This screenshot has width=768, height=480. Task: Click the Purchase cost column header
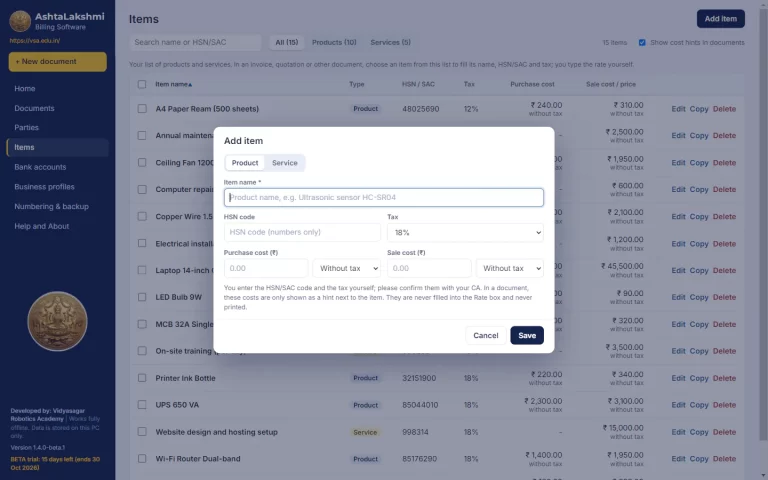532,84
